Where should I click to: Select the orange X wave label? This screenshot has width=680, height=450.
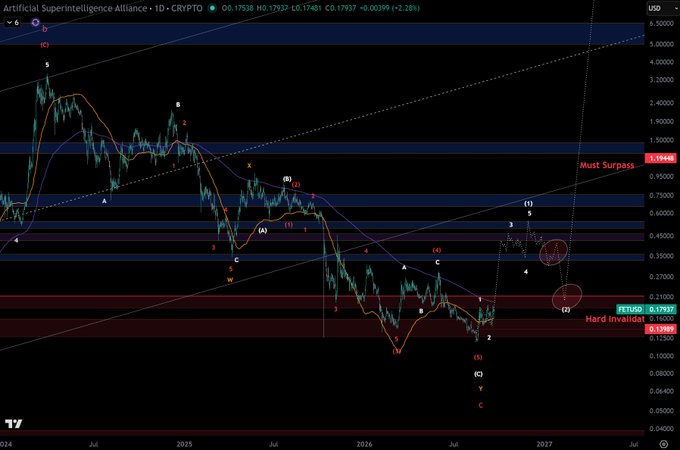point(249,166)
